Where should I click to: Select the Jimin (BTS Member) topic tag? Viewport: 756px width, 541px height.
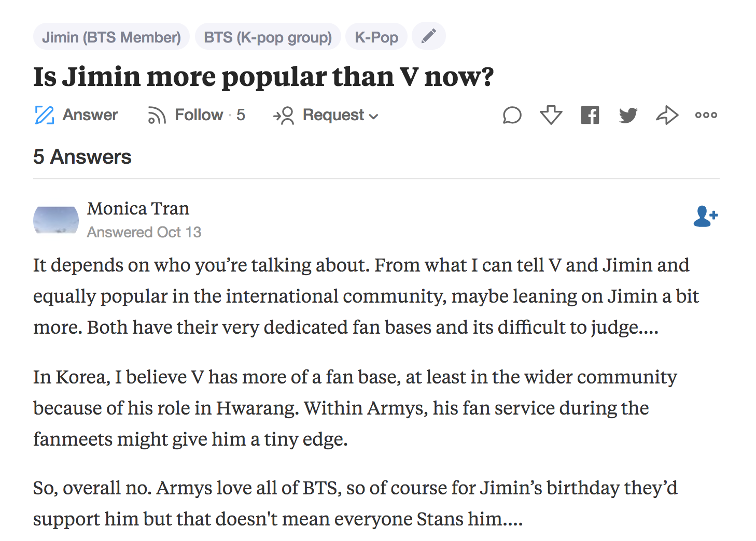pyautogui.click(x=111, y=37)
